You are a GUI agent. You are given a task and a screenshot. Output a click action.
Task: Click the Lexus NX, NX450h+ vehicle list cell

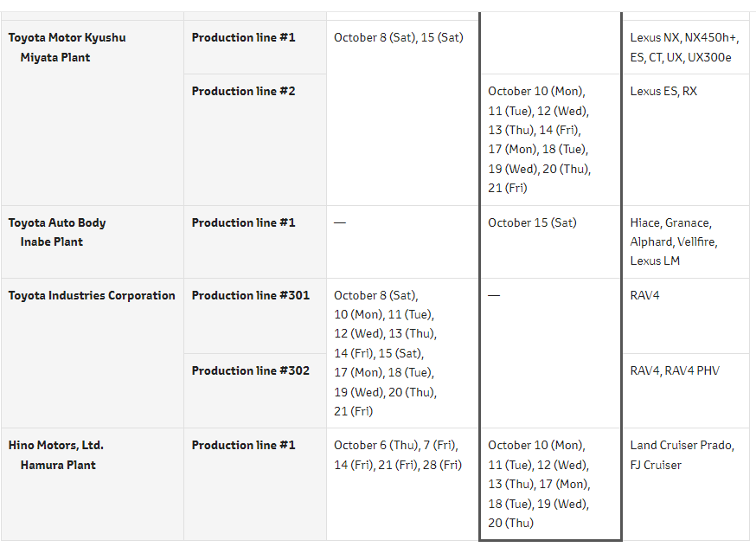coord(684,48)
